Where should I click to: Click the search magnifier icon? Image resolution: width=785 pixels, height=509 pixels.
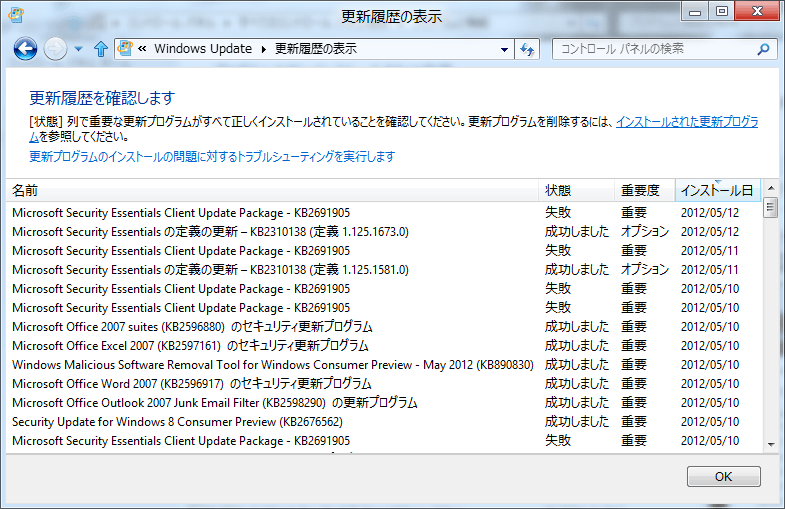coord(764,48)
